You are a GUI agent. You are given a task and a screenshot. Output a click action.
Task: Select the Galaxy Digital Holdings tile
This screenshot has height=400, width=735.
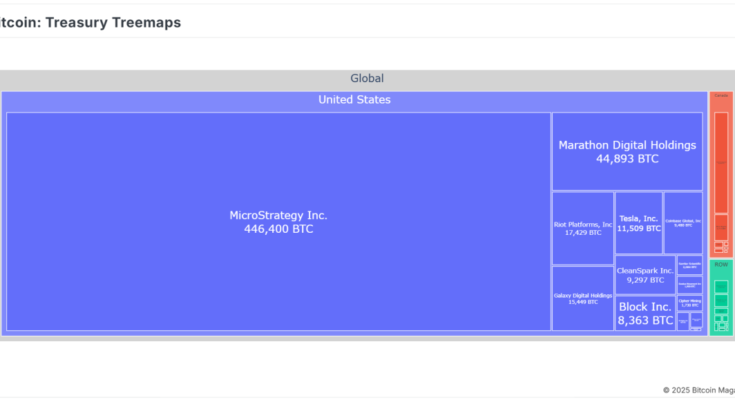point(583,298)
